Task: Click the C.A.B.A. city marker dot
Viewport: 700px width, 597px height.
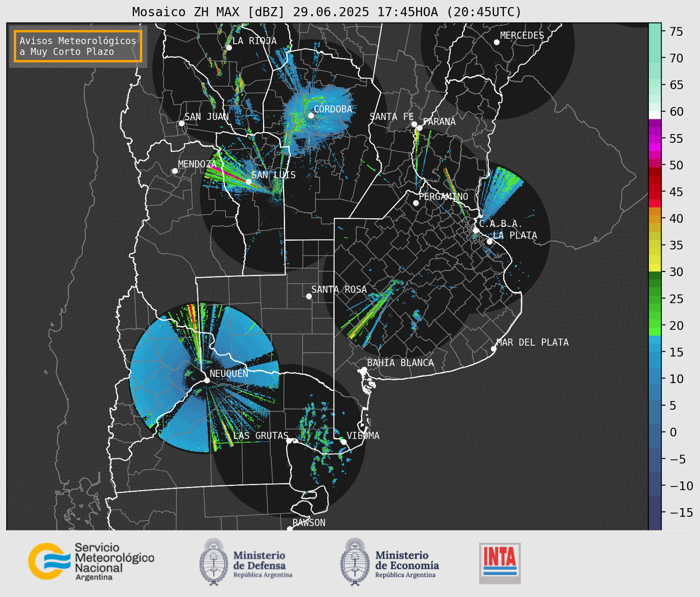Action: click(476, 230)
